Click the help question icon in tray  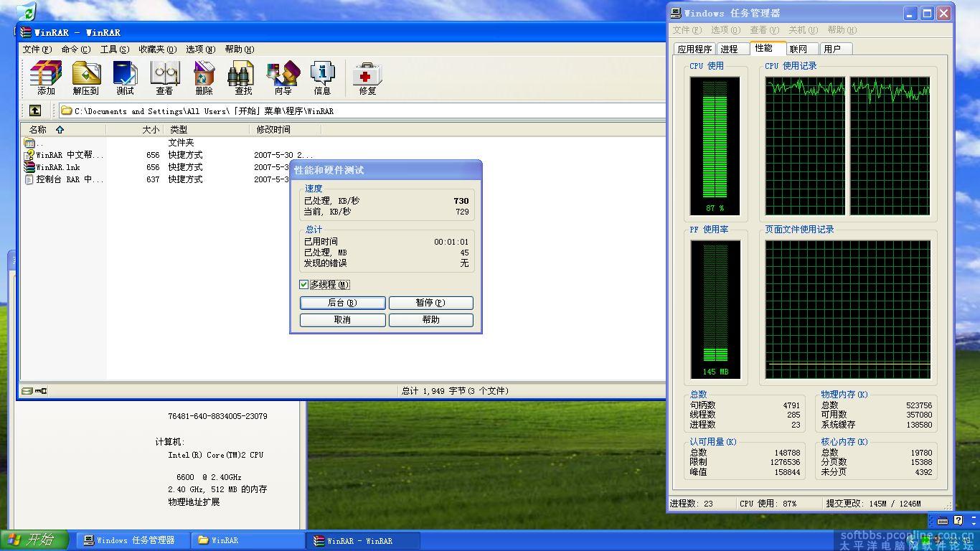pyautogui.click(x=958, y=521)
